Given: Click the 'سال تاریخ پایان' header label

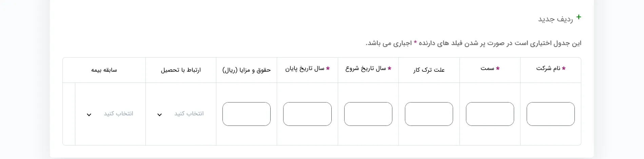Looking at the screenshot, I should [307, 69].
